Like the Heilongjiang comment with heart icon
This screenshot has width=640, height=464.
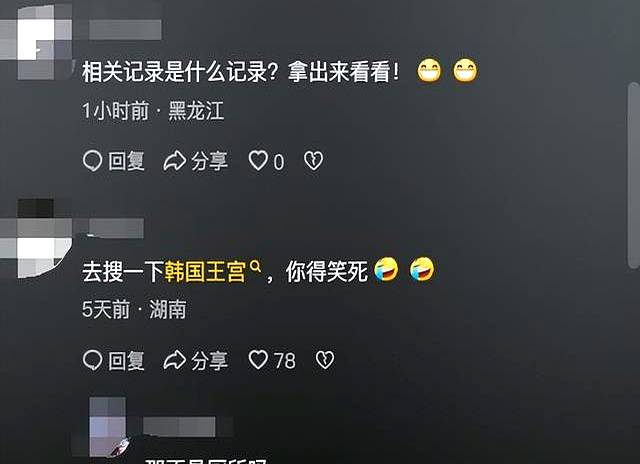pyautogui.click(x=258, y=160)
